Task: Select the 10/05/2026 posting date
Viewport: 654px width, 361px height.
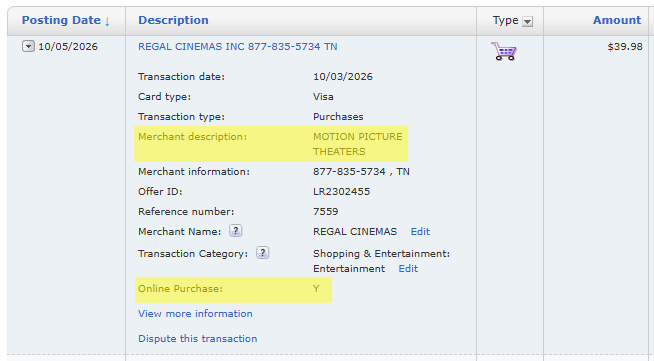Action: click(68, 47)
